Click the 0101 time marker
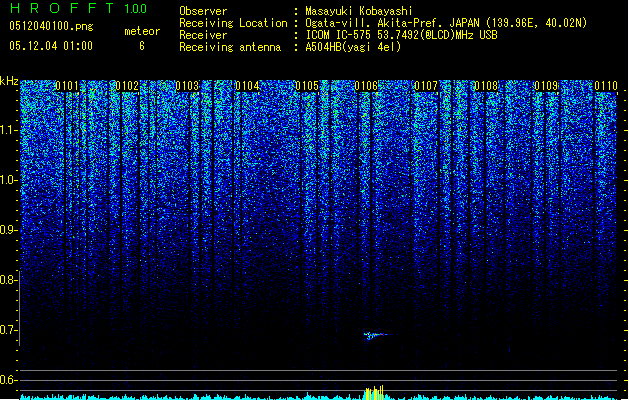 (67, 86)
